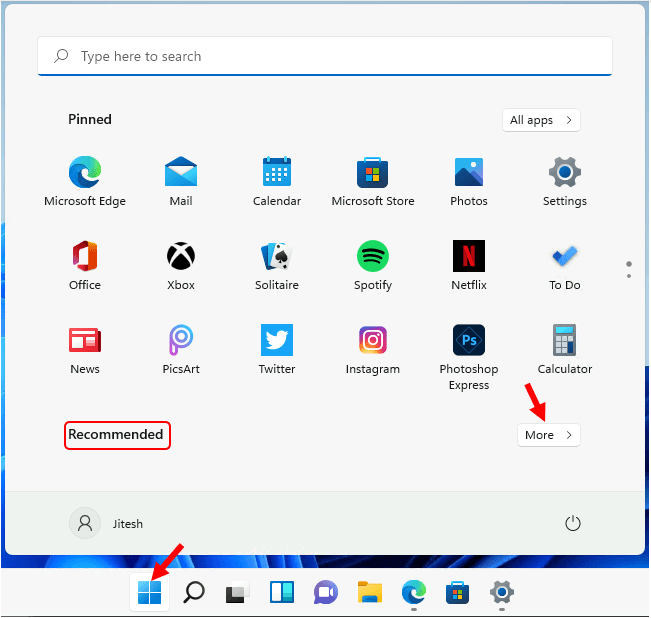Click the power button icon

(573, 523)
